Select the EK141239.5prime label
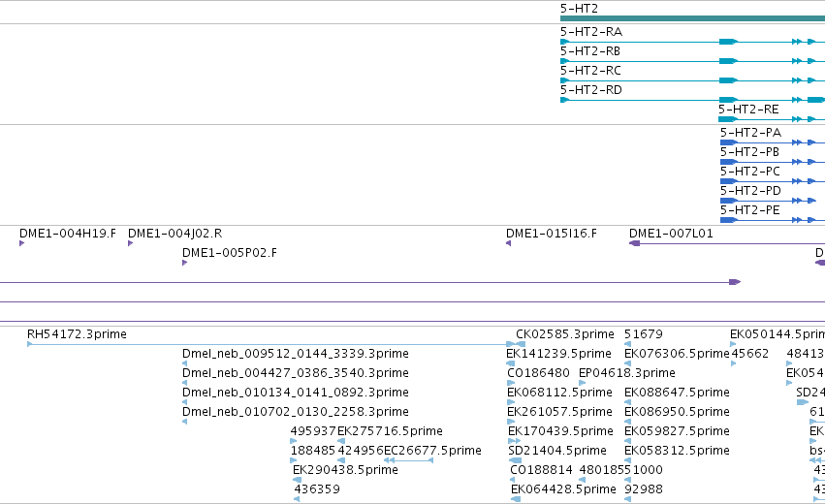825x504 pixels. pos(558,354)
